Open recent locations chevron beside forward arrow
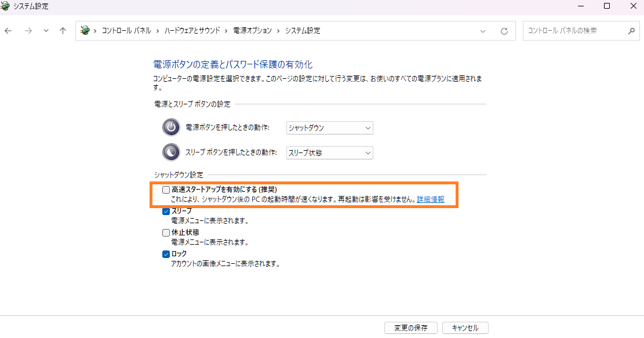The width and height of the screenshot is (644, 338). [x=46, y=31]
